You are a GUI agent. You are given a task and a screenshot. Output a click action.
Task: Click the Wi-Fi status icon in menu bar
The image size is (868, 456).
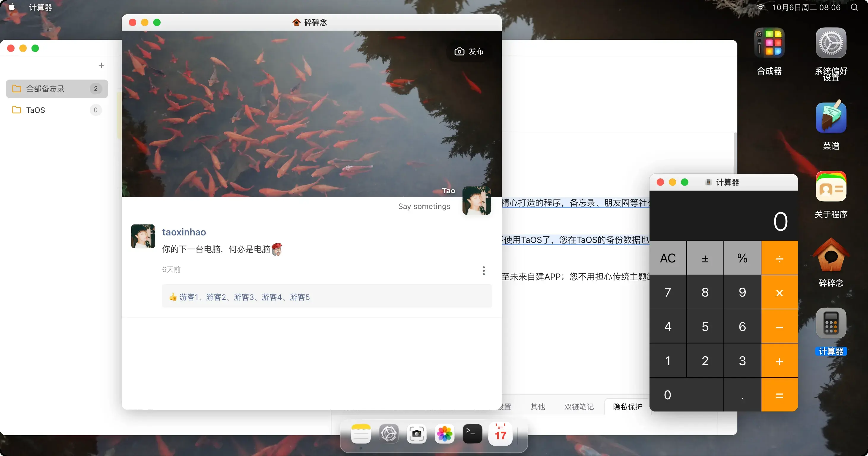[761, 7]
